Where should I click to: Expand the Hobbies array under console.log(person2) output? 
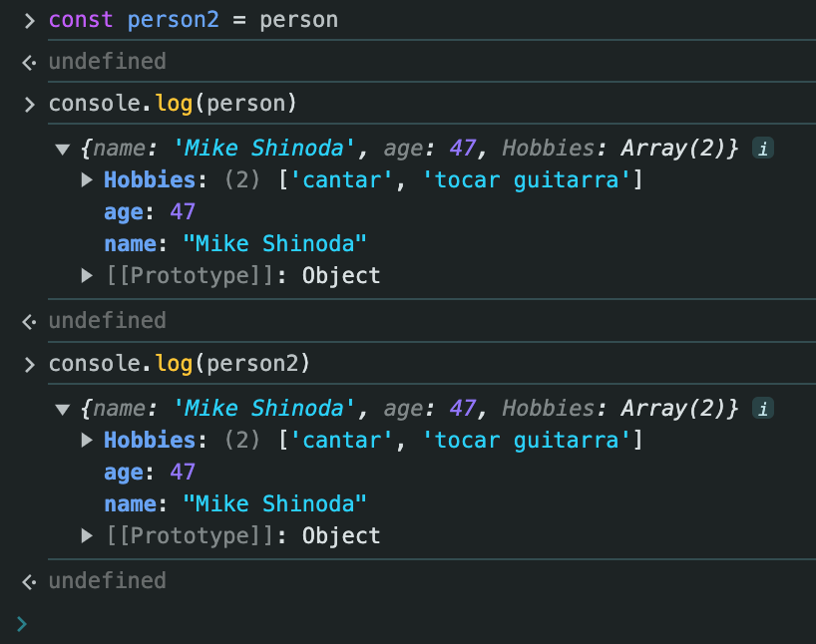point(88,441)
